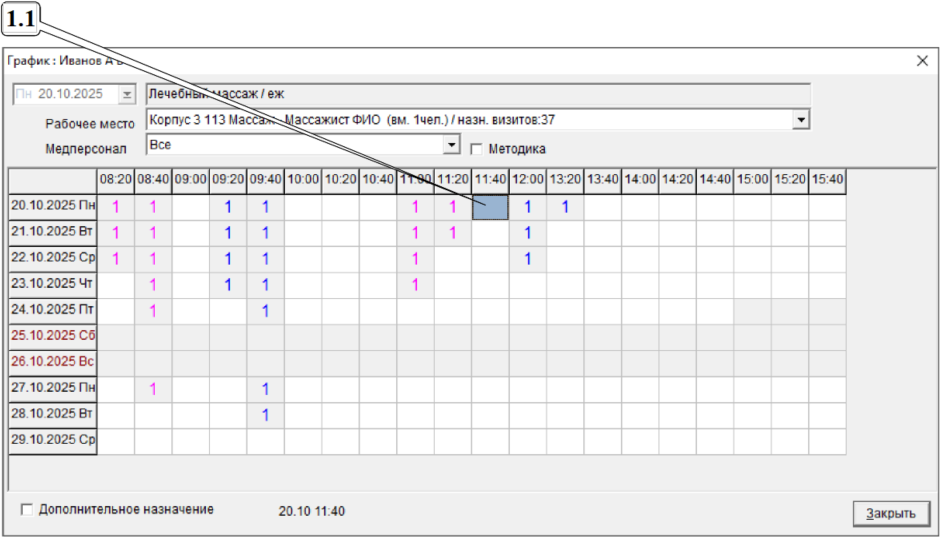Select the 08:40 slot on 27.10.2025 Пн
Image resolution: width=940 pixels, height=537 pixels.
pos(153,389)
